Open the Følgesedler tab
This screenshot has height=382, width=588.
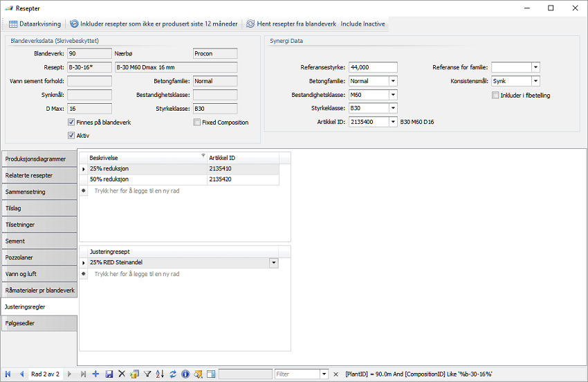coord(39,323)
